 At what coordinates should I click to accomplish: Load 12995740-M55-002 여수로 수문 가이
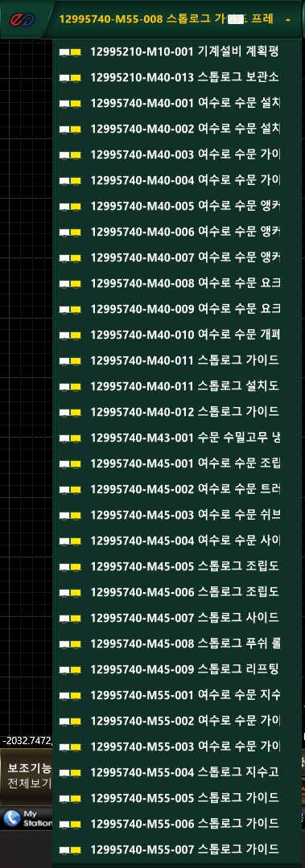tap(176, 722)
